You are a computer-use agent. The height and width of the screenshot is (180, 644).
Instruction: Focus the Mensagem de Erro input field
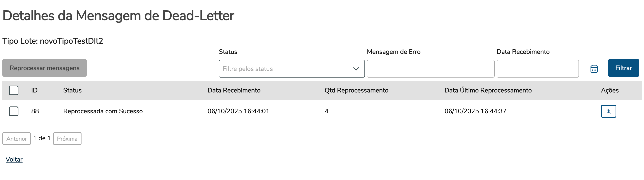(x=430, y=69)
